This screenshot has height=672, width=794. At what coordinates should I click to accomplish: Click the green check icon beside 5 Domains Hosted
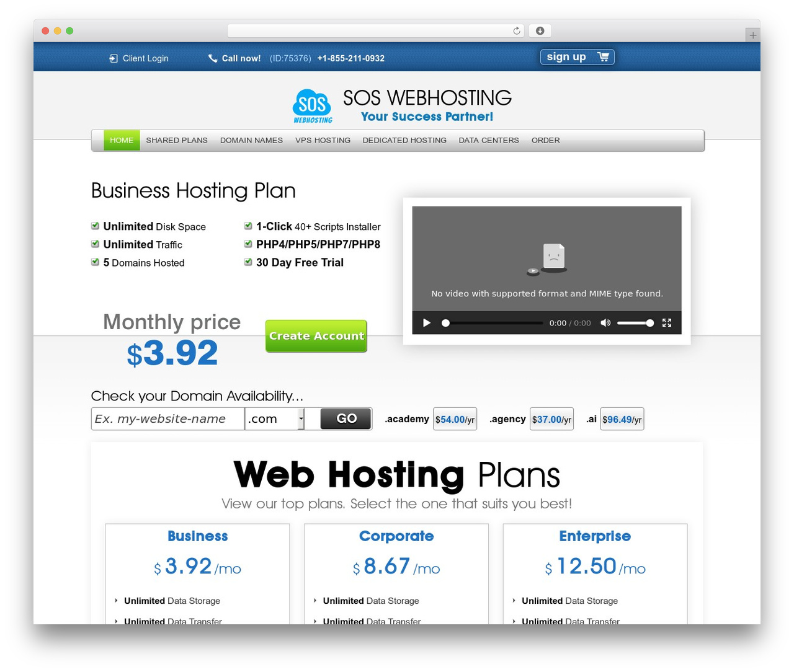[95, 262]
